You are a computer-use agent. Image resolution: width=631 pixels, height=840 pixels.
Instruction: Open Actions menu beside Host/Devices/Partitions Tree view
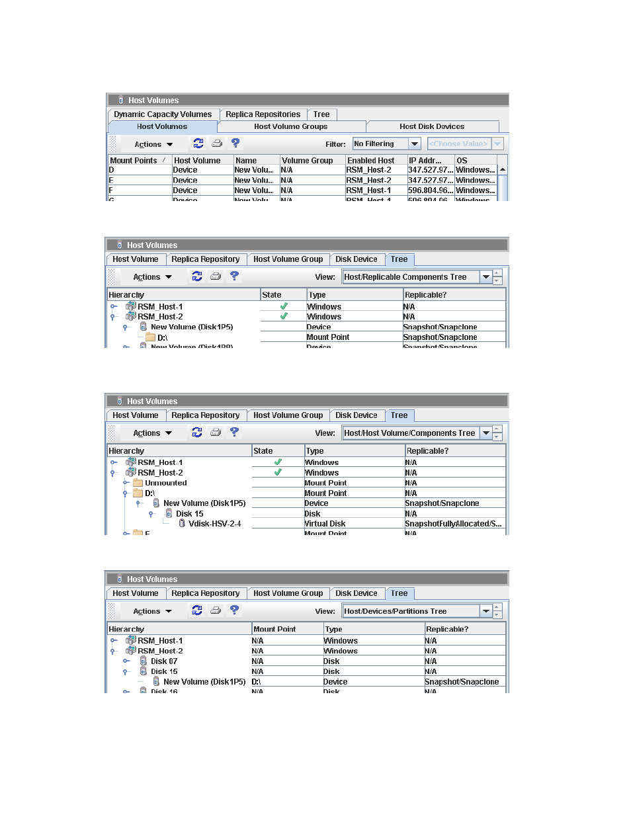pyautogui.click(x=152, y=611)
